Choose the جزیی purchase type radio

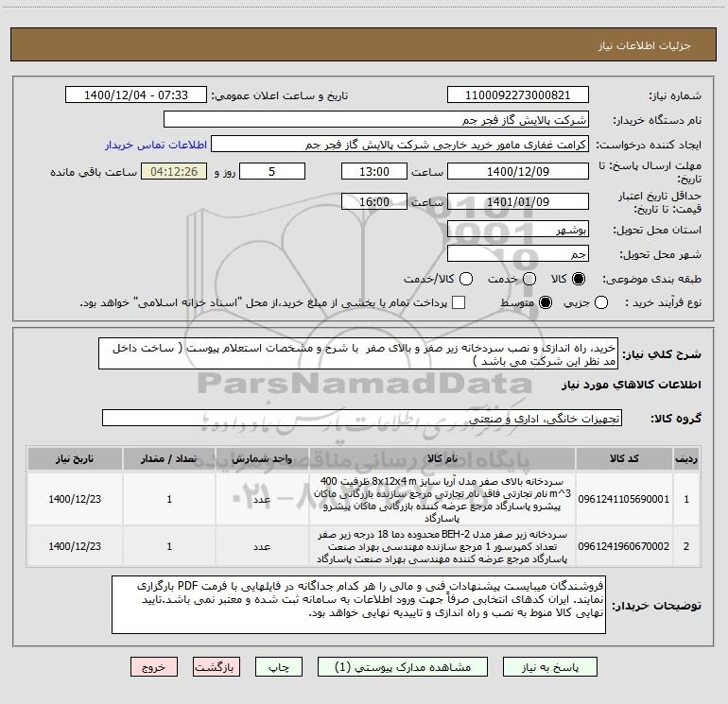pyautogui.click(x=600, y=302)
